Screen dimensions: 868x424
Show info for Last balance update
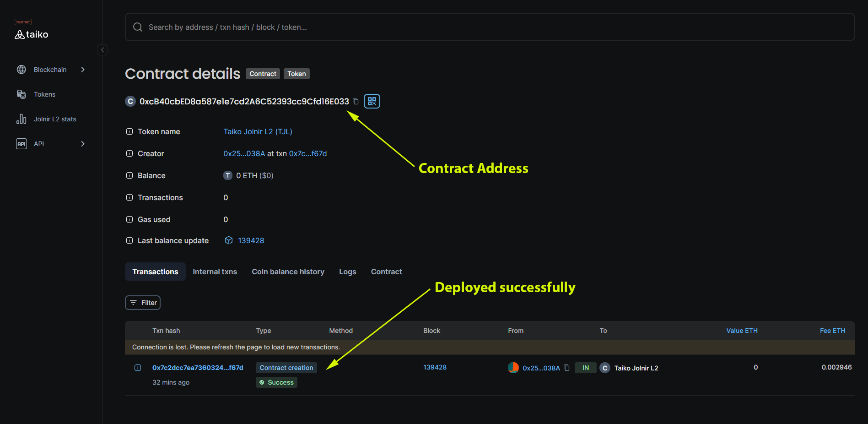pos(129,240)
